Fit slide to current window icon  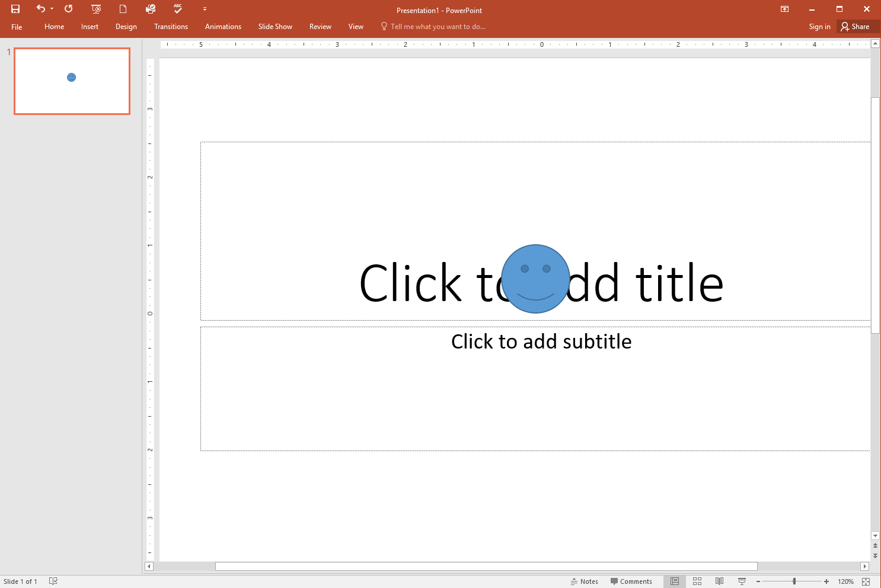[866, 581]
